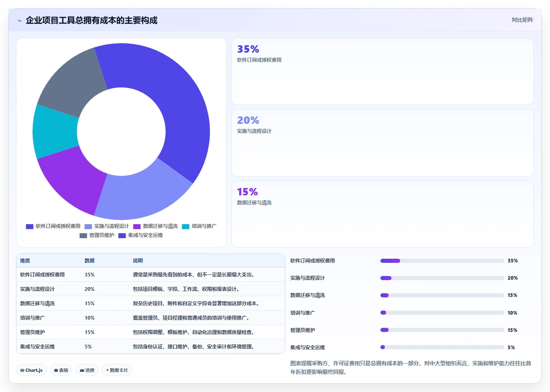550x392 pixels.
Task: Click the 5% value in the table
Action: coord(88,347)
